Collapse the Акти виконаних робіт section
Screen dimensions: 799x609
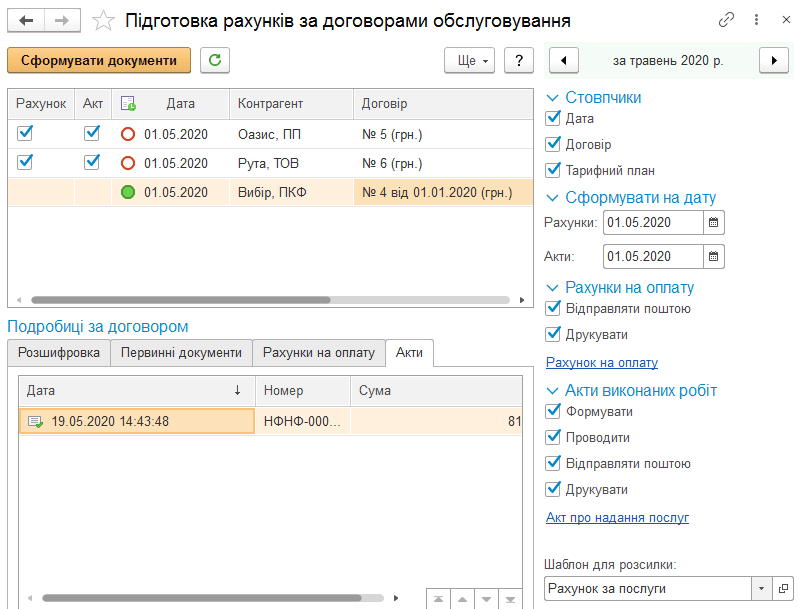point(552,390)
